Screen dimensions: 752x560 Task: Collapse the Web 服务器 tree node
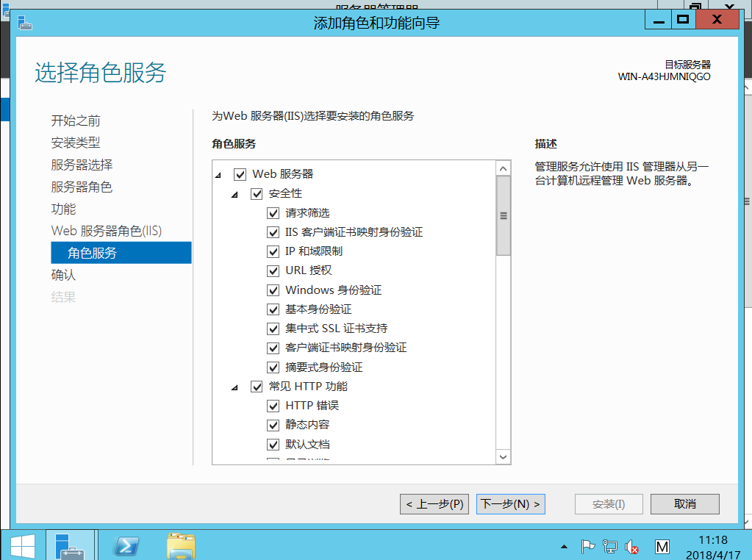(x=218, y=175)
